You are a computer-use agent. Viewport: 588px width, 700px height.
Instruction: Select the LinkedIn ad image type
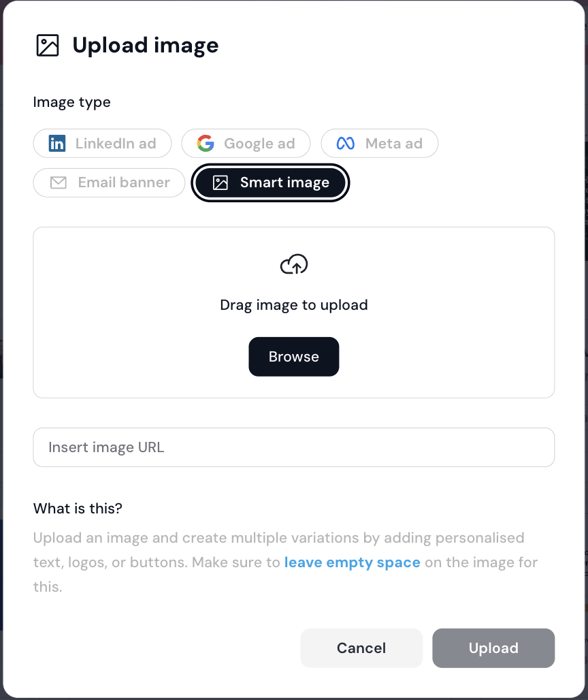coord(115,144)
